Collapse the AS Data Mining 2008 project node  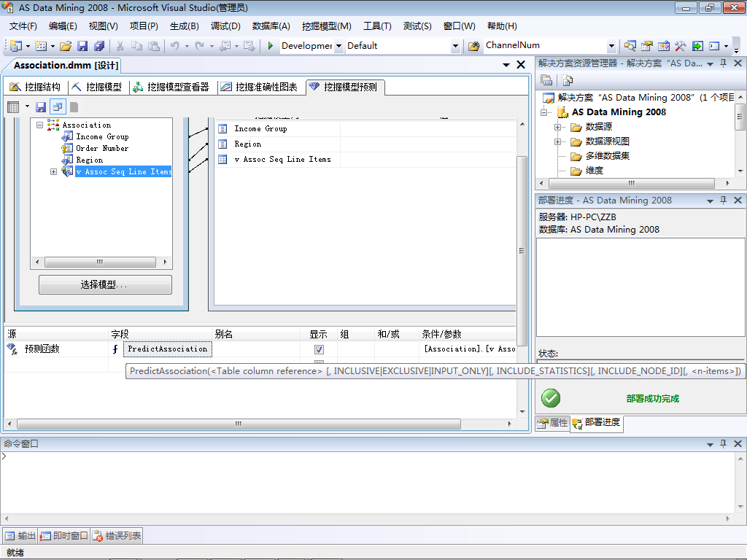(544, 112)
